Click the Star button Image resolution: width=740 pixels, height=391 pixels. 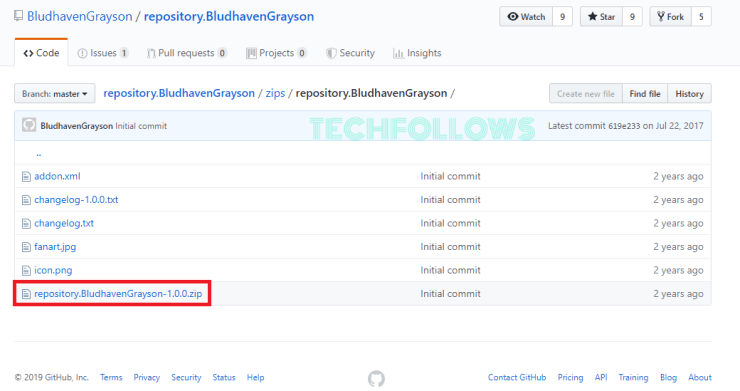tap(601, 17)
